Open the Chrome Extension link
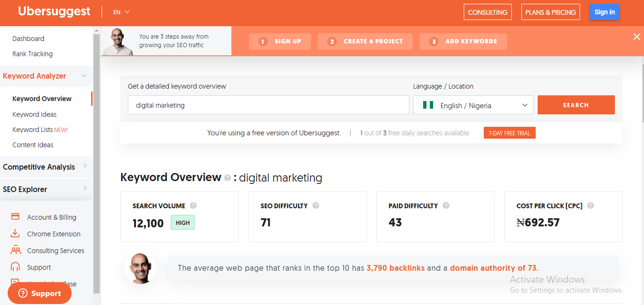Viewport: 644px width, 305px height. tap(54, 234)
